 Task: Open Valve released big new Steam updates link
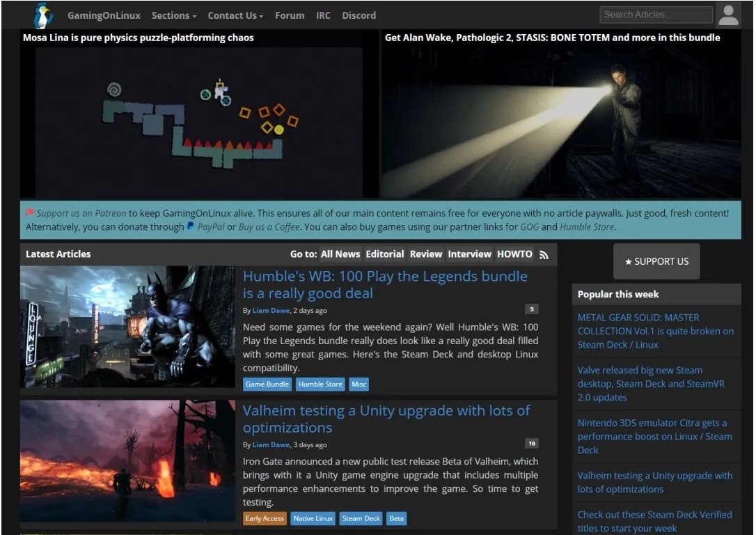point(651,384)
